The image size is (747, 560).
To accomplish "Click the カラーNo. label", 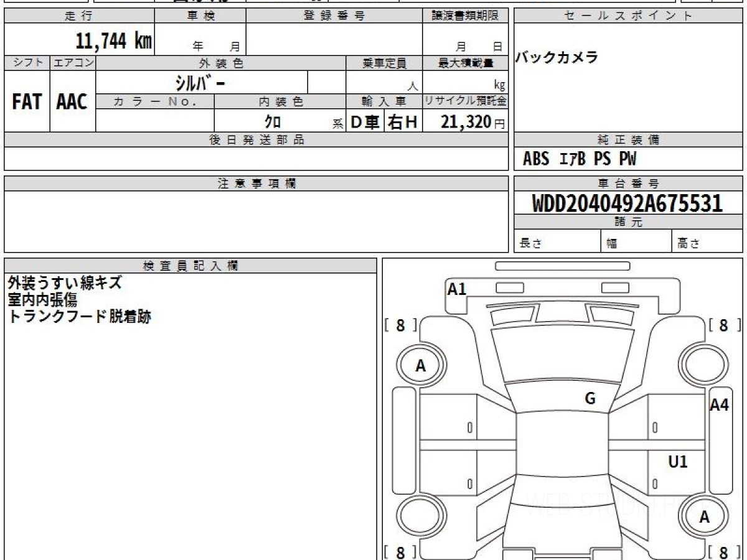I will [156, 101].
